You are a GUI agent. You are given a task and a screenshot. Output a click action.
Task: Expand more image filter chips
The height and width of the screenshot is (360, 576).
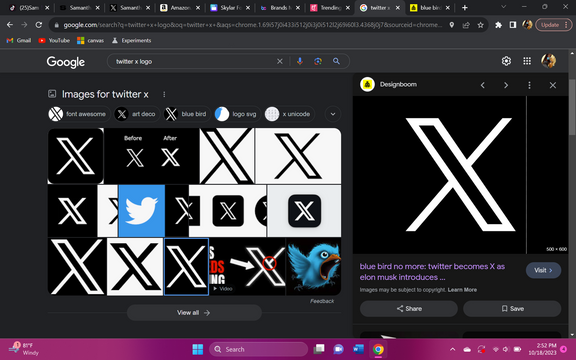(x=333, y=114)
